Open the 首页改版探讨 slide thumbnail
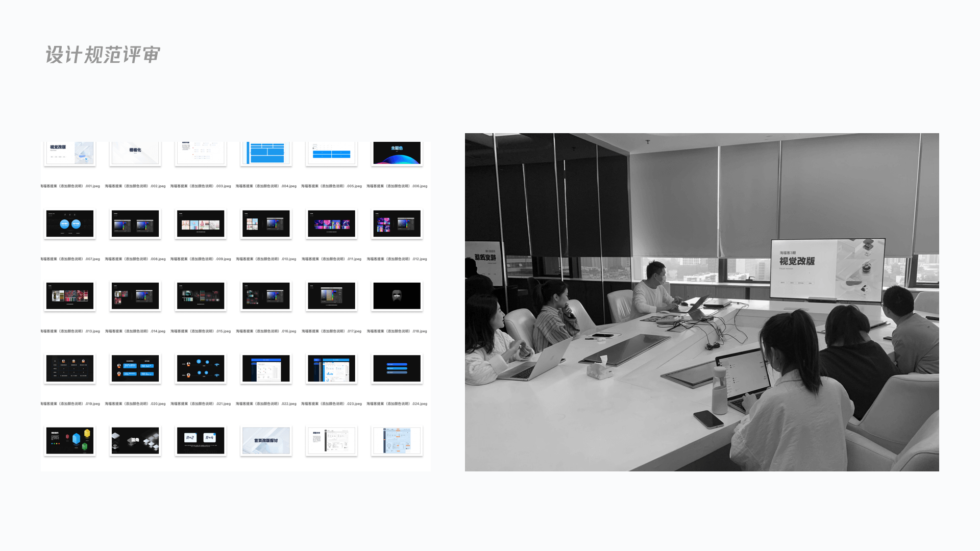 [266, 441]
